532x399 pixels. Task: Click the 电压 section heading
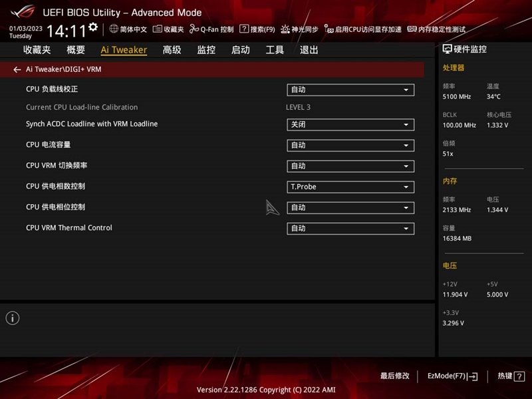450,265
